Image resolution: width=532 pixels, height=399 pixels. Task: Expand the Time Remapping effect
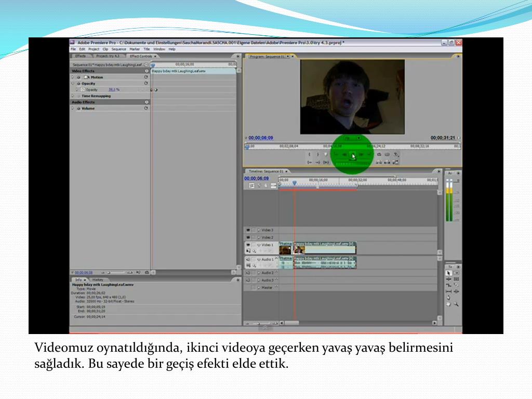(73, 96)
